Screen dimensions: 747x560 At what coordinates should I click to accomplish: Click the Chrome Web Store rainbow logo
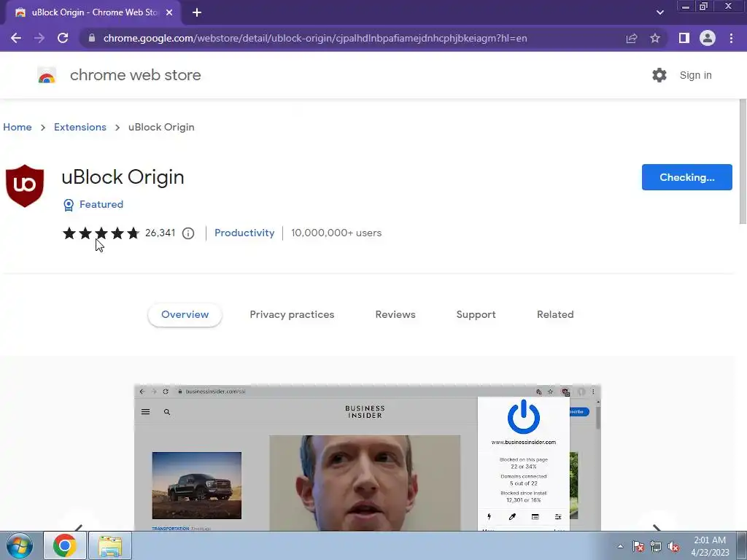pos(47,75)
